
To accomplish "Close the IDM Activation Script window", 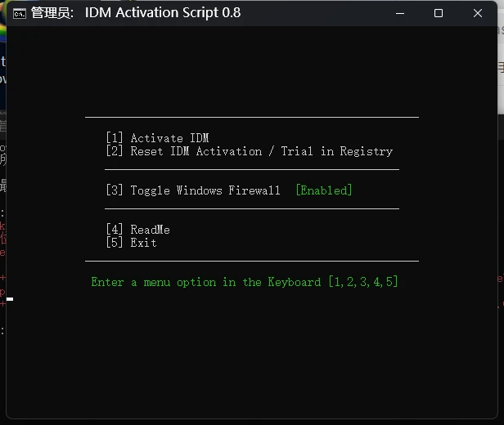I will pyautogui.click(x=478, y=13).
